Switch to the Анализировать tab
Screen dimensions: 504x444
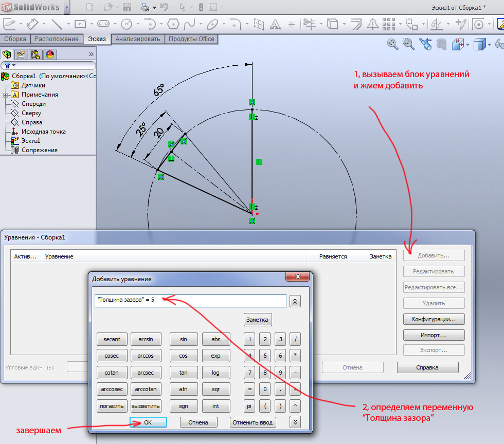coord(138,39)
